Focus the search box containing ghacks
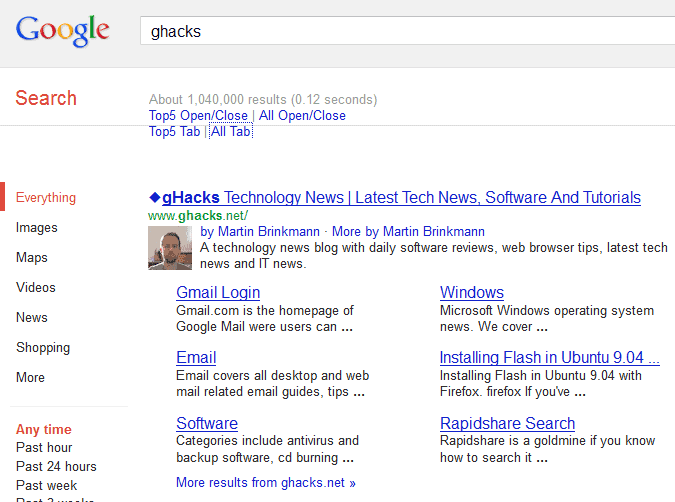675x502 pixels. 407,31
